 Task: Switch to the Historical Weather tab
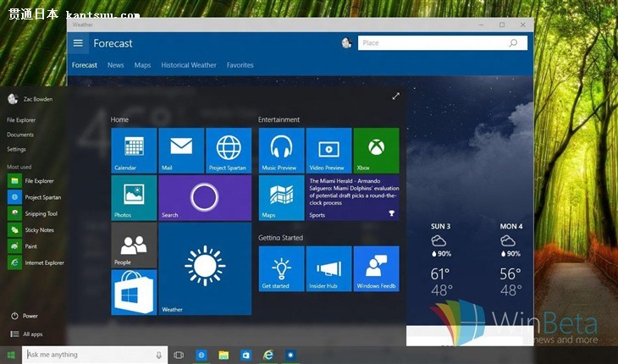189,65
